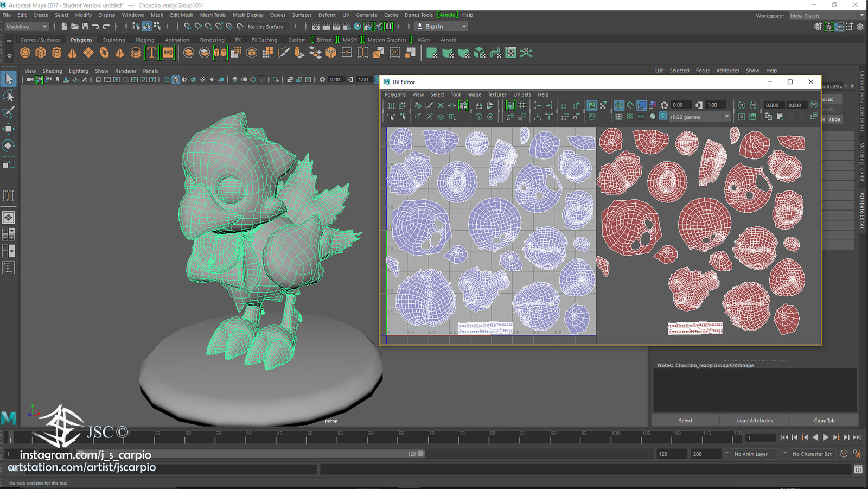Viewport: 868px width, 489px height.
Task: Select the Rotate tool in toolbox
Action: point(9,145)
